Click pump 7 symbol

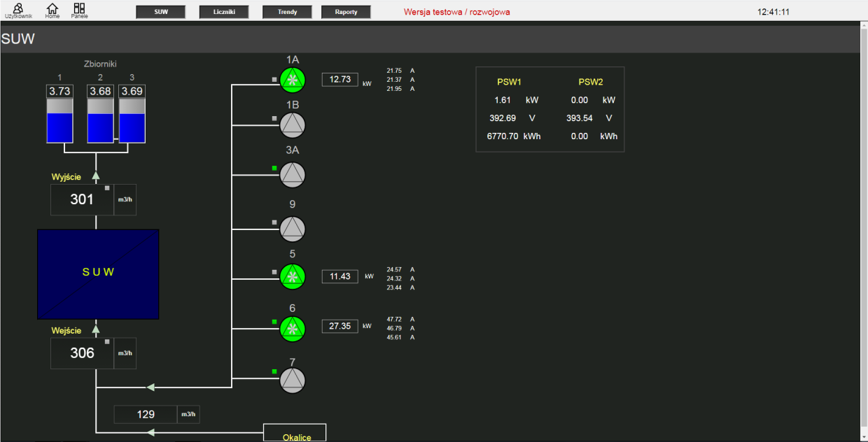[293, 380]
